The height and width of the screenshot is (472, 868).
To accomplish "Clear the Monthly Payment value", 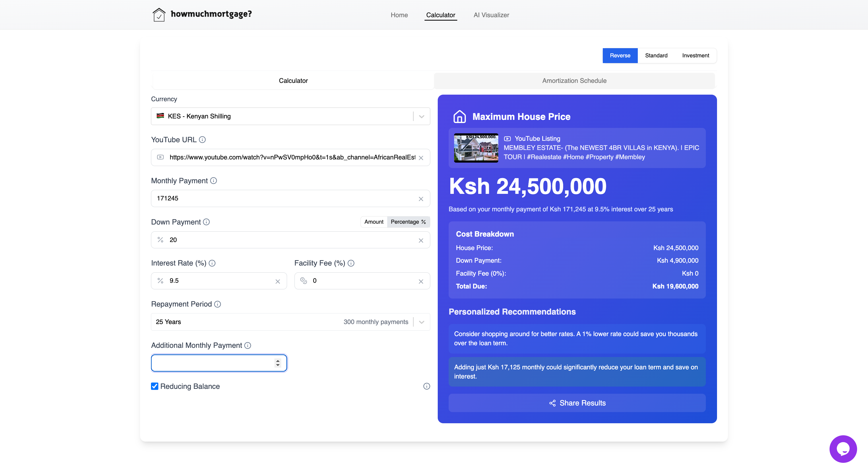I will click(x=421, y=199).
